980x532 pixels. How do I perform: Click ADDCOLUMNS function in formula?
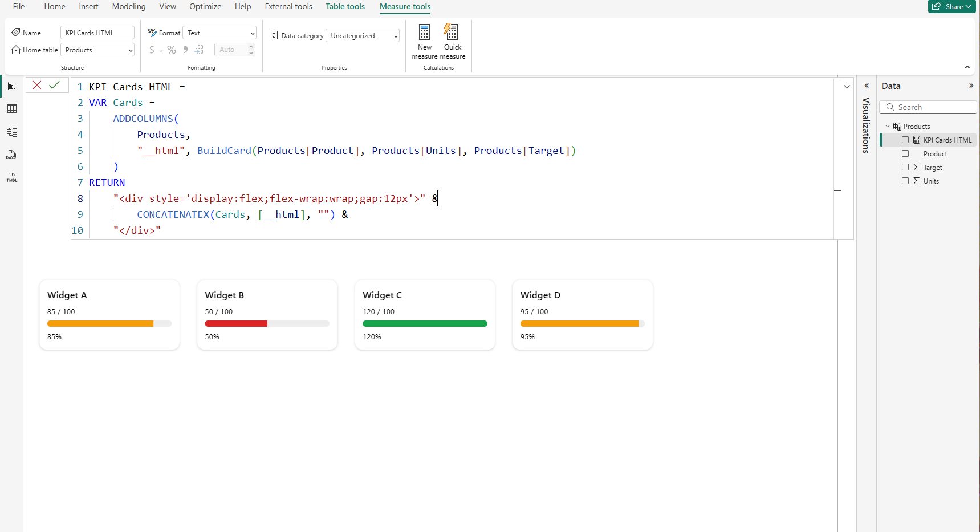pyautogui.click(x=143, y=119)
